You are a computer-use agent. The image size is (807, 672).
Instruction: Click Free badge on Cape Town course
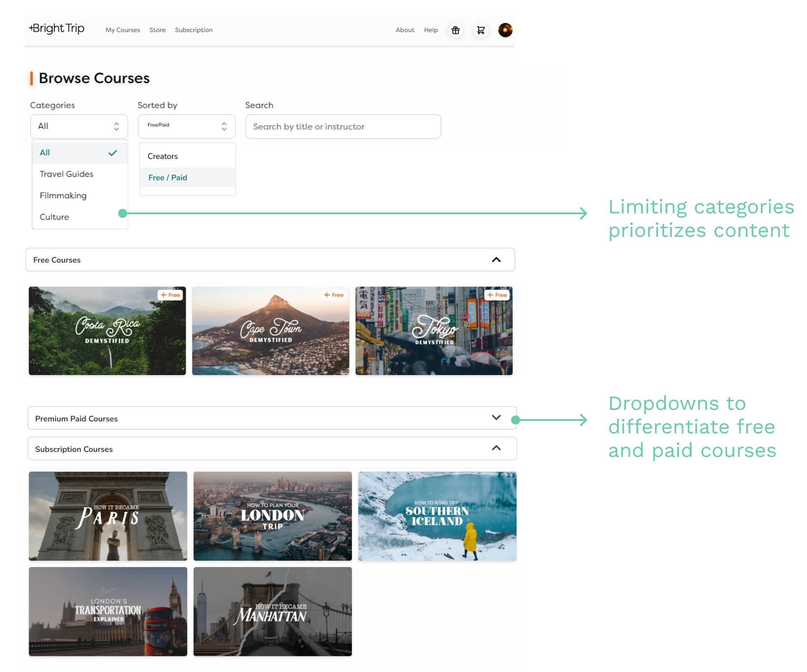pos(334,295)
